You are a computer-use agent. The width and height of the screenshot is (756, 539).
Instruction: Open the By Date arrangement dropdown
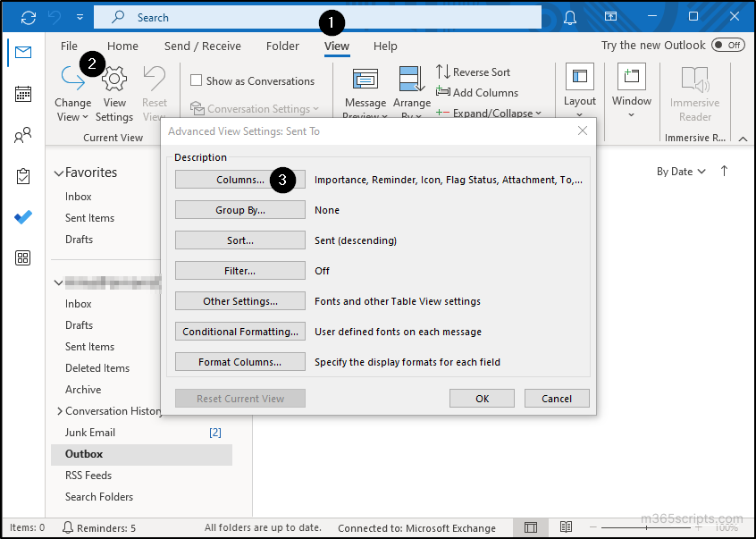pos(681,171)
